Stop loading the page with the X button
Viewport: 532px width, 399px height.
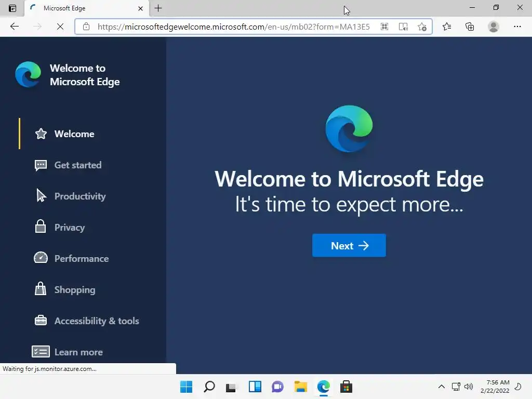pyautogui.click(x=60, y=26)
